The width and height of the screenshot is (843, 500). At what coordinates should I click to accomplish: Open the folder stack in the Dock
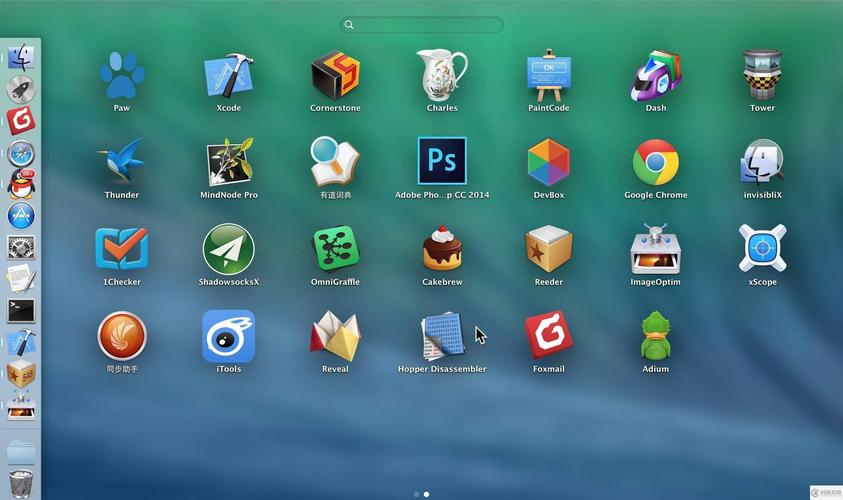pos(21,453)
